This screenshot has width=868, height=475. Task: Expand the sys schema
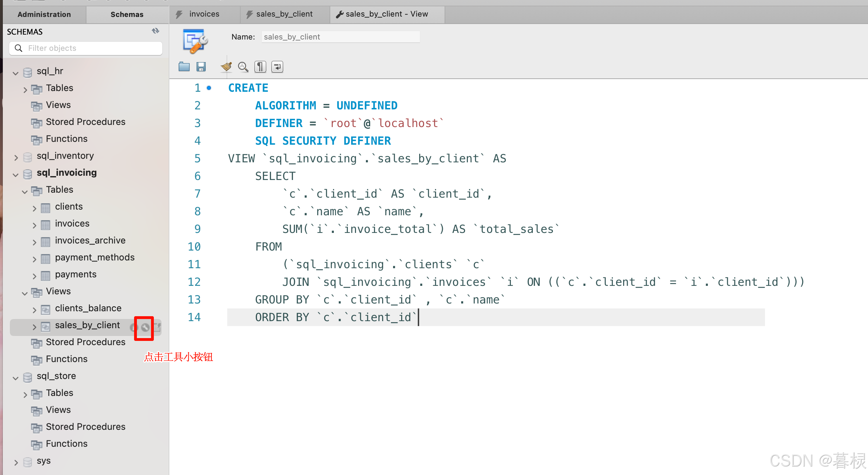[16, 462]
